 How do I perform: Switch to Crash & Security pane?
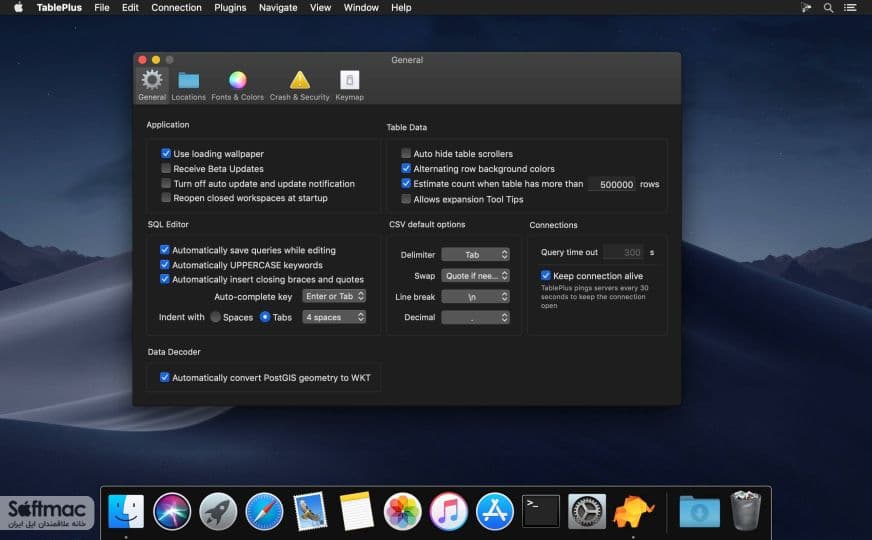click(x=299, y=86)
